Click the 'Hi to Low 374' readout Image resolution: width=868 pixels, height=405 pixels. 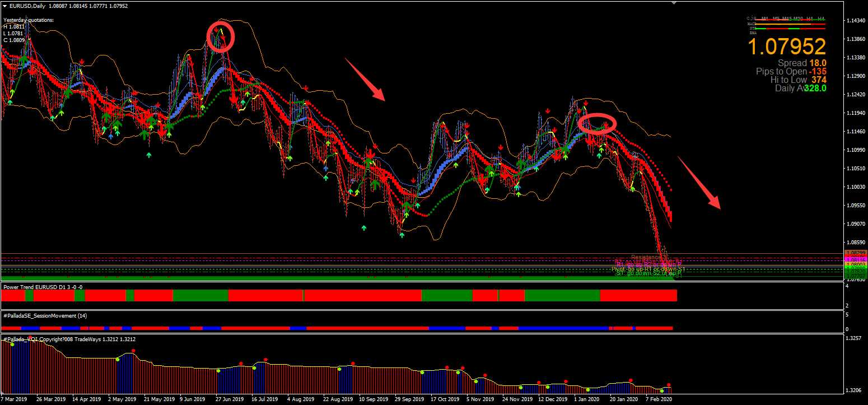pyautogui.click(x=799, y=80)
